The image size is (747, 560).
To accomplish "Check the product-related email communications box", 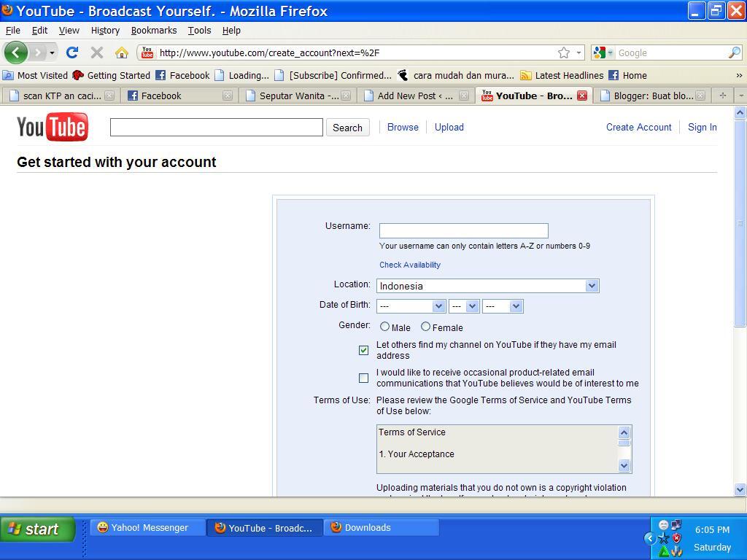I will pyautogui.click(x=363, y=378).
